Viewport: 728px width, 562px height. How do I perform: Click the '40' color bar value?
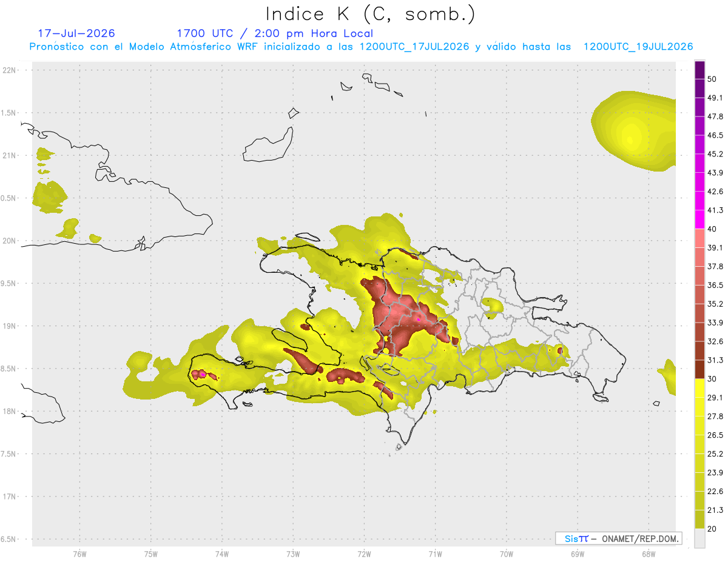pyautogui.click(x=713, y=229)
